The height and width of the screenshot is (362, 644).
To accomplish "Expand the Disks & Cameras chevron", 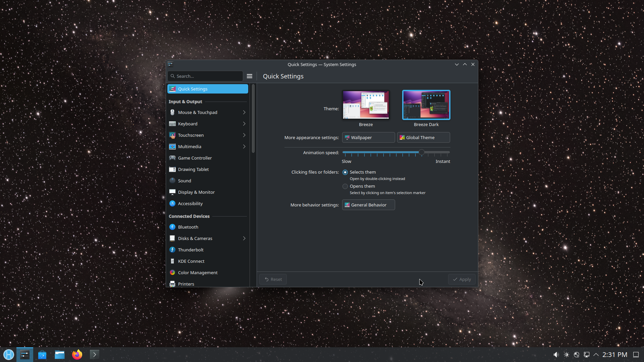I will pyautogui.click(x=244, y=238).
